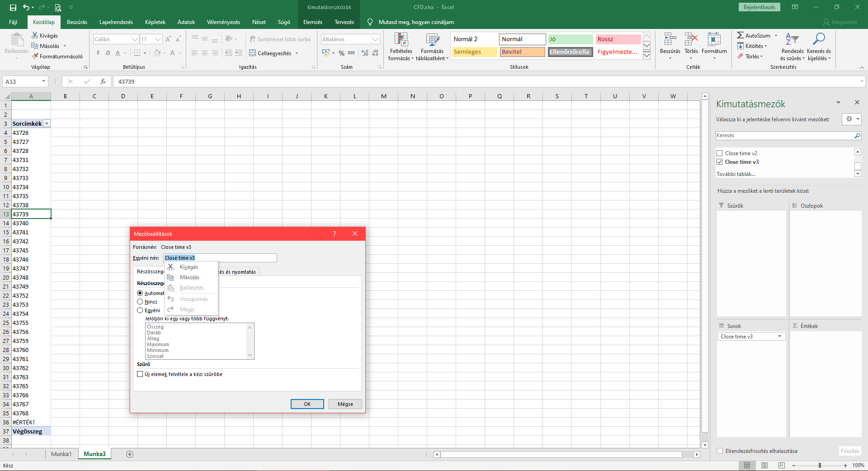This screenshot has width=868, height=471.
Task: Click the Undo arrow icon
Action: point(26,7)
